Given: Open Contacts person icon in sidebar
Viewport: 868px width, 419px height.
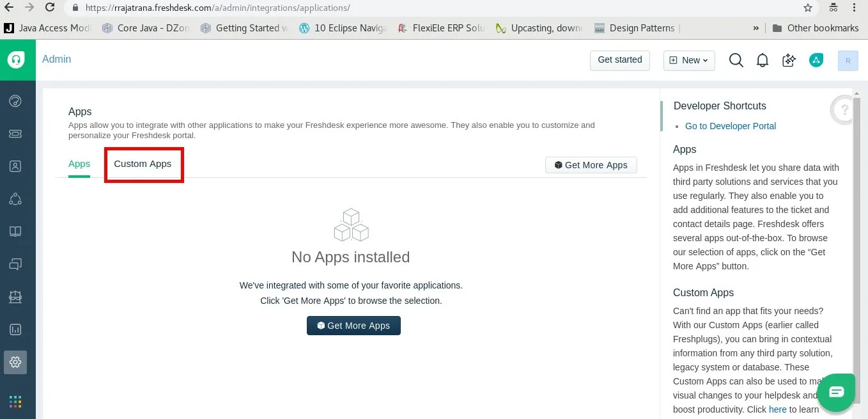Looking at the screenshot, I should 15,166.
